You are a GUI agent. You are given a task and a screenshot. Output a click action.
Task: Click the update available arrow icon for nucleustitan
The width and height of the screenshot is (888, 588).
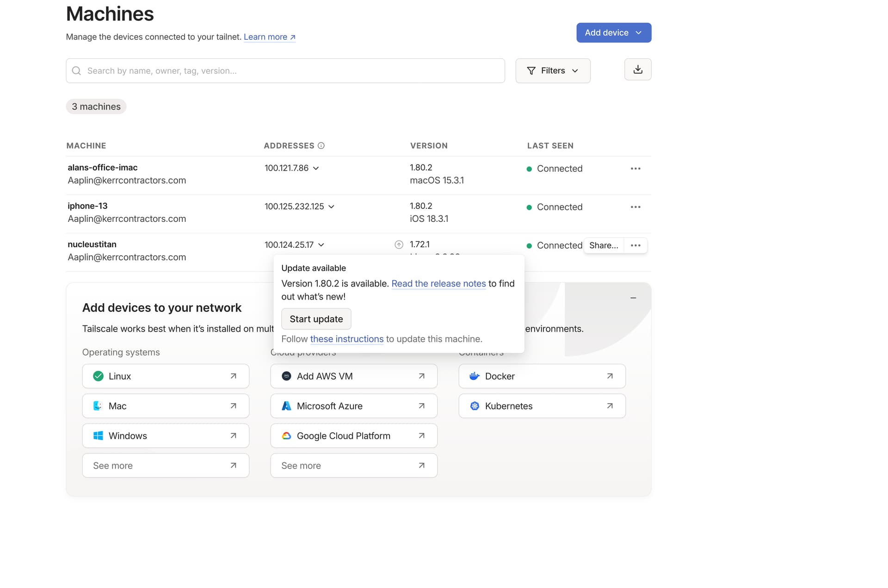(399, 245)
